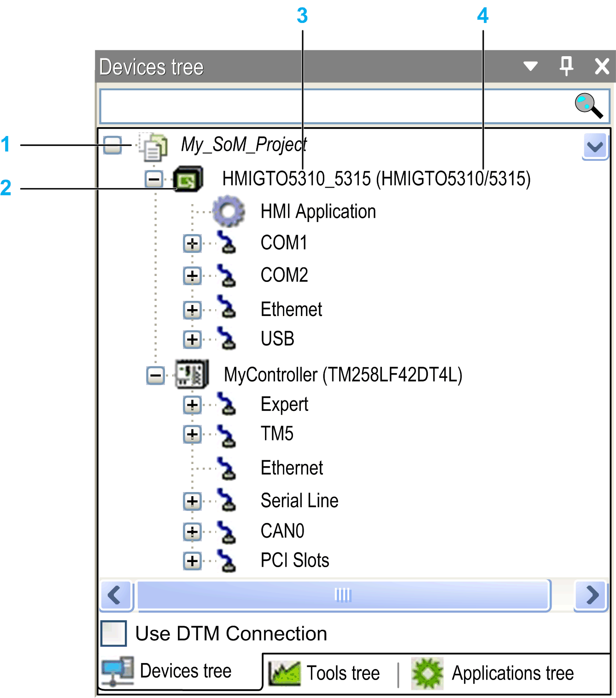Image resolution: width=616 pixels, height=698 pixels.
Task: Click the COM1 node icon
Action: (x=226, y=242)
